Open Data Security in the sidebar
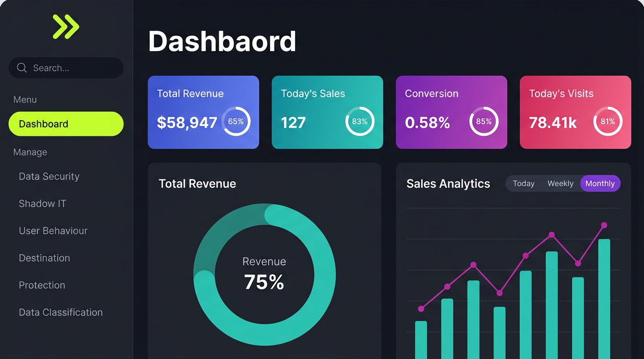The width and height of the screenshot is (644, 359). pyautogui.click(x=49, y=176)
